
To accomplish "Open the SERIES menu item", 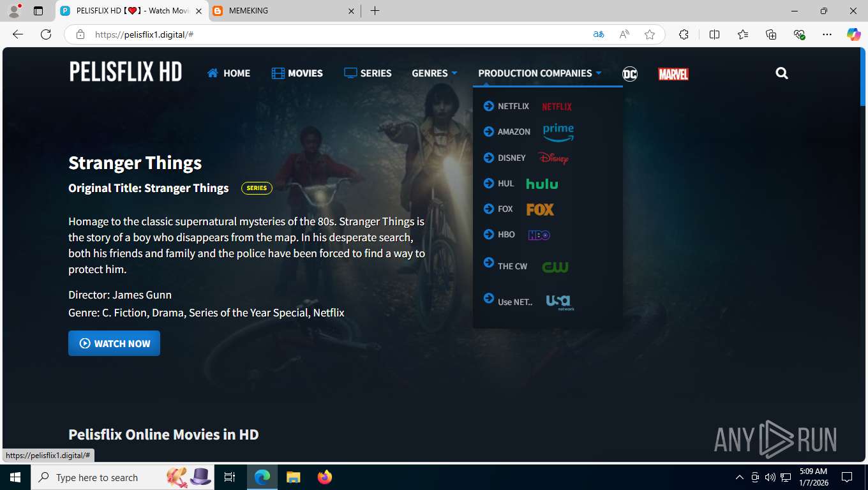I will (x=368, y=73).
